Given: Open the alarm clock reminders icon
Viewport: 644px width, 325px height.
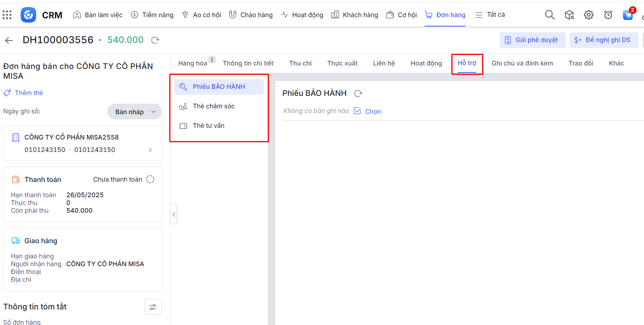Looking at the screenshot, I should 608,15.
